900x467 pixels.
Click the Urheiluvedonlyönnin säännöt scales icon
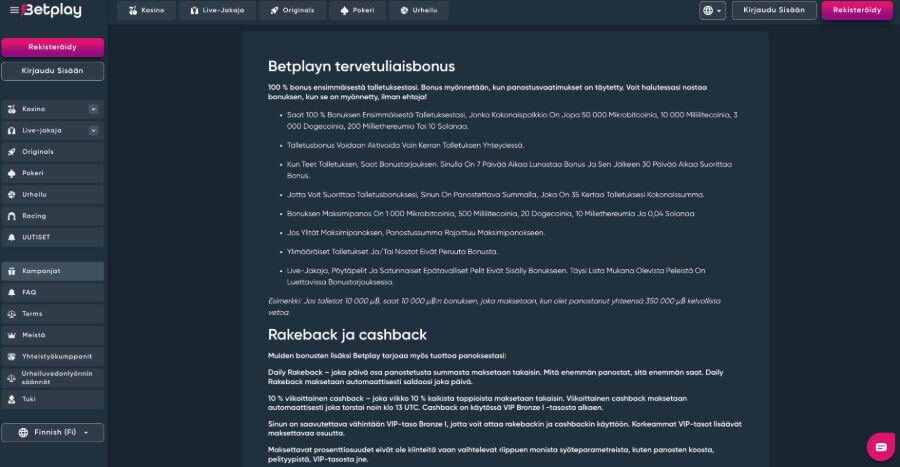pyautogui.click(x=11, y=378)
